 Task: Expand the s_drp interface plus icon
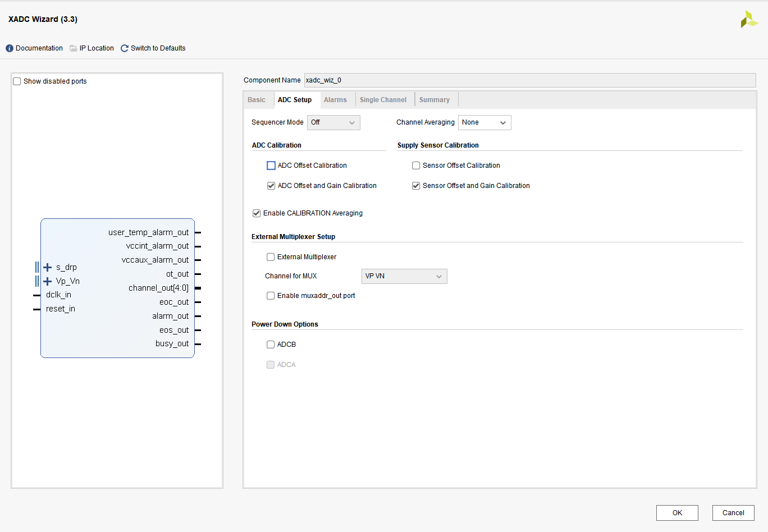[x=48, y=267]
